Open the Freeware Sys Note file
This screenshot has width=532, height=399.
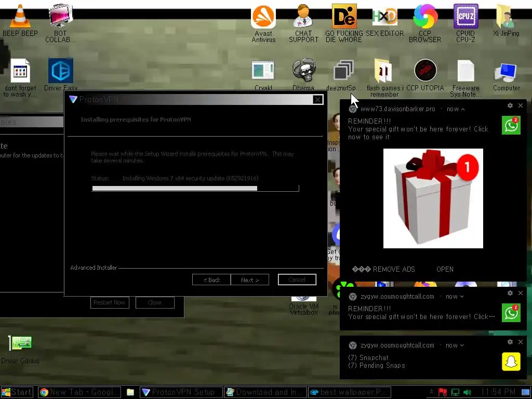465,71
